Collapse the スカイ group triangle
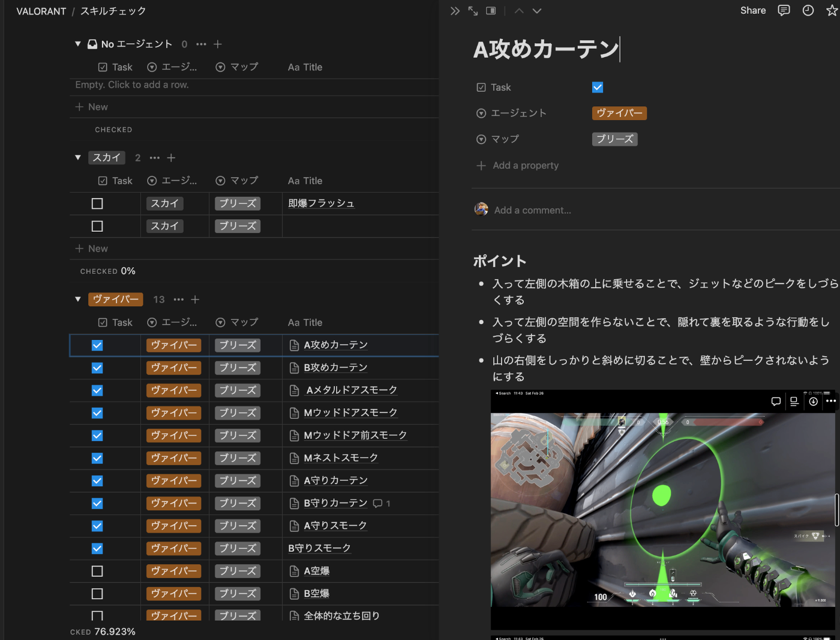This screenshot has width=840, height=640. tap(78, 158)
